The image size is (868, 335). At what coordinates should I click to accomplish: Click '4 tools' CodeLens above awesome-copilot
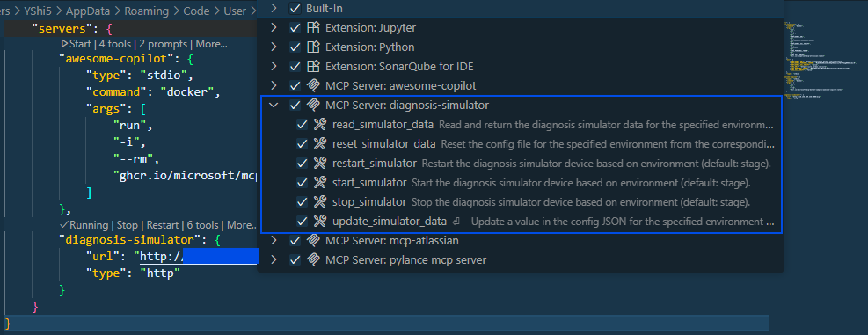116,44
